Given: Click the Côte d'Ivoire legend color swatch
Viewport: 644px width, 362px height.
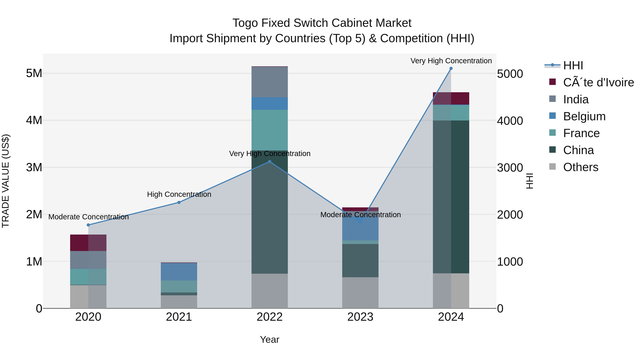Looking at the screenshot, I should [553, 82].
